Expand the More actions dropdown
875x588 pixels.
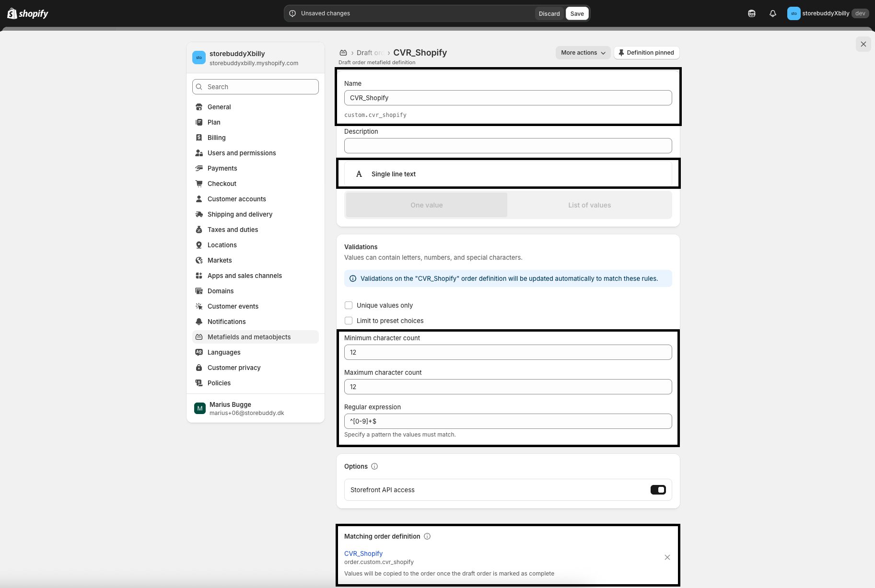pyautogui.click(x=583, y=53)
